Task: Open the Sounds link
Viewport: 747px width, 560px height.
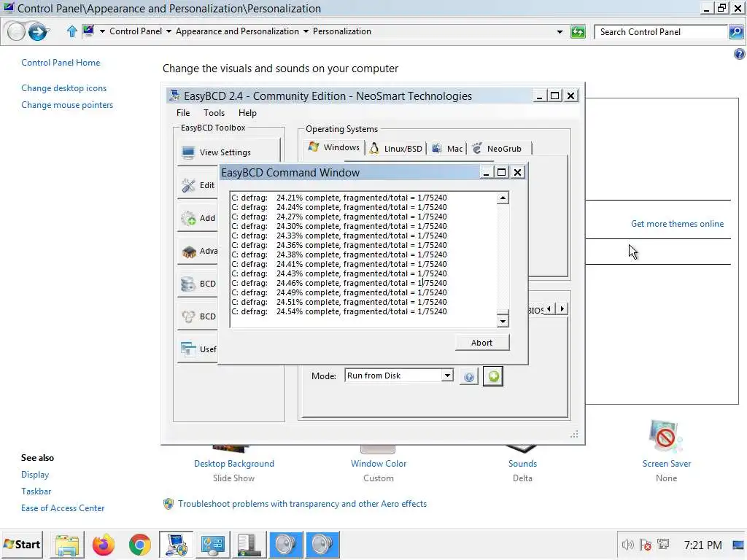Action: [x=522, y=464]
